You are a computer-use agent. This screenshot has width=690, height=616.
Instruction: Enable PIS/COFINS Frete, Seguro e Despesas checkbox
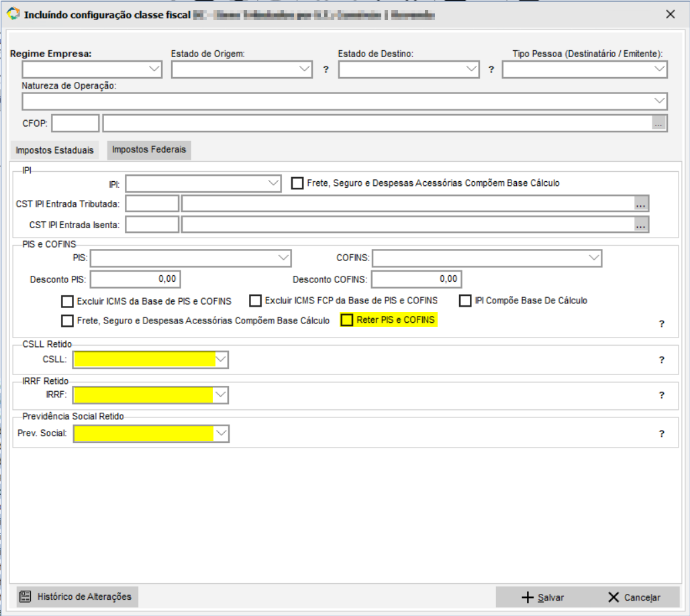click(67, 321)
